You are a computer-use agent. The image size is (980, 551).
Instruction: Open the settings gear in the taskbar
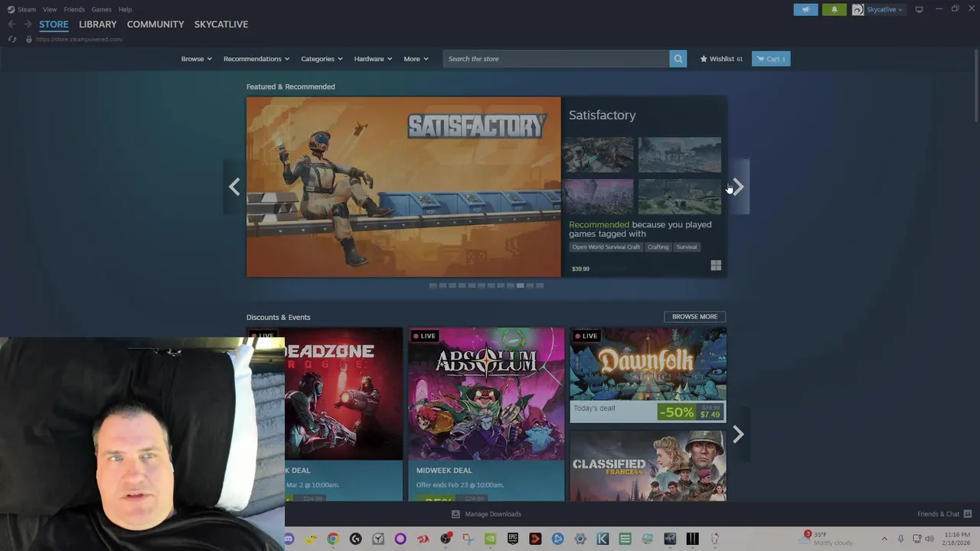580,539
